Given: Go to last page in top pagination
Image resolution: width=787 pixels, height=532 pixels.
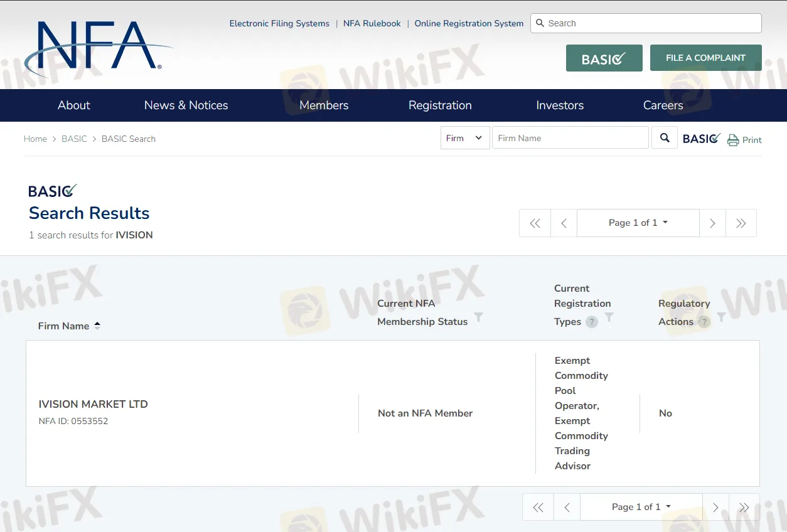Looking at the screenshot, I should pos(741,223).
